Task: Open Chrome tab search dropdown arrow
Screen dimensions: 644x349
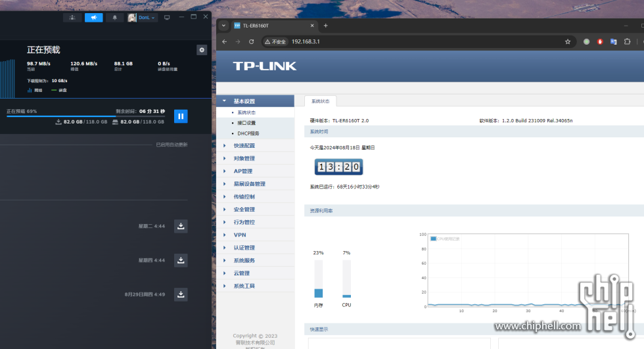Action: (x=223, y=26)
